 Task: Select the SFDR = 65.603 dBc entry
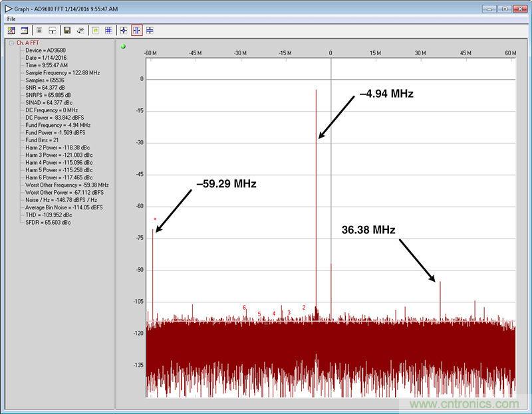[48, 222]
